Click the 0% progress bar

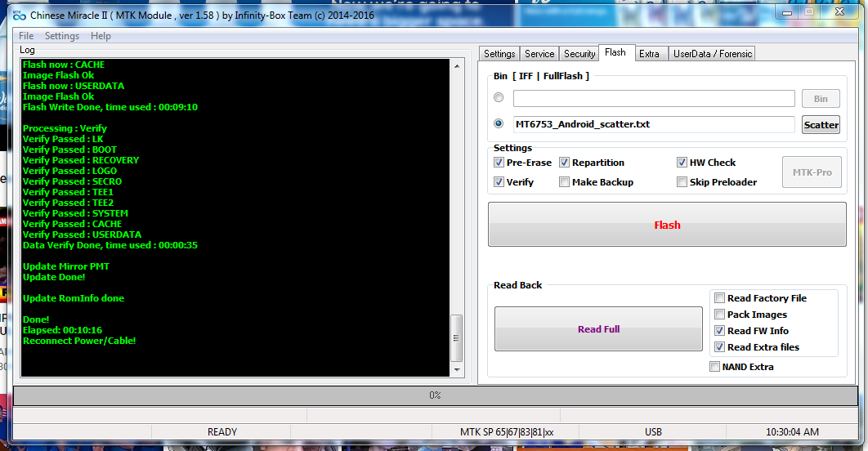435,395
